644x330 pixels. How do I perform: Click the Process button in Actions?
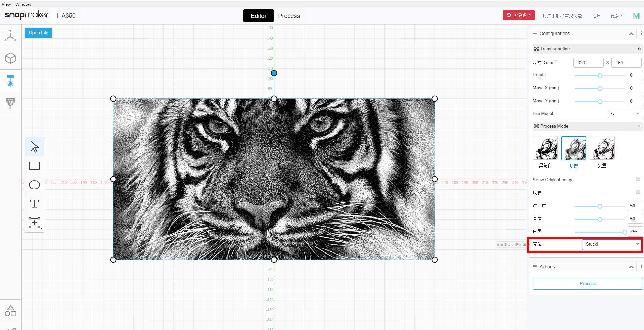(588, 284)
